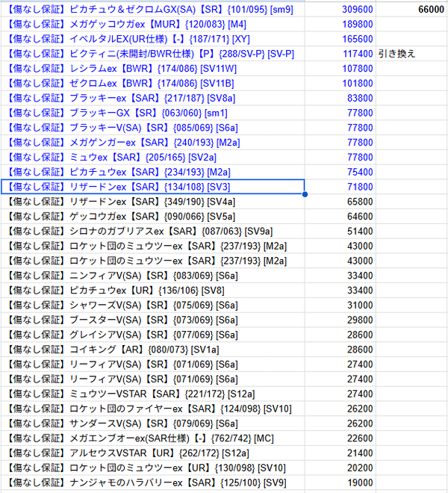Select the ブラッキーGX【SR】 cell
Viewport: 448px width, 493px height.
coord(152,113)
